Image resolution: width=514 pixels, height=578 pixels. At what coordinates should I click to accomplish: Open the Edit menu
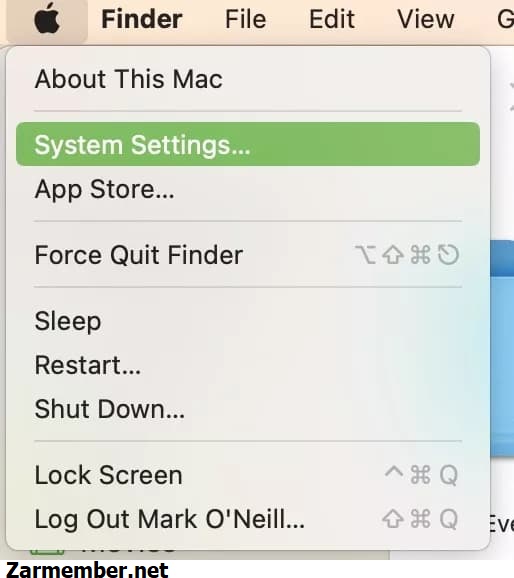[332, 19]
